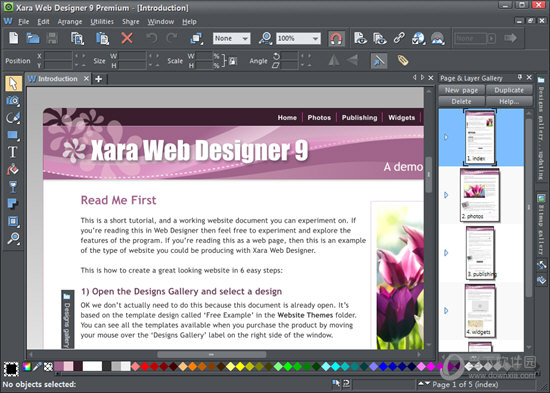Select the 4. widgets page thumbnail

480,311
